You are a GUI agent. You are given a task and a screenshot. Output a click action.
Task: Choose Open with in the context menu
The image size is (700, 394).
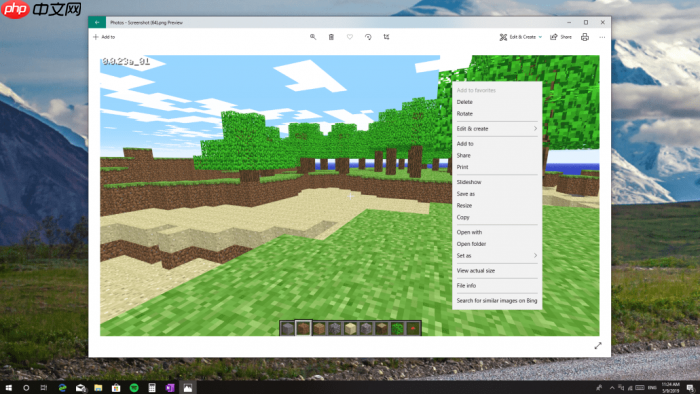[497, 232]
